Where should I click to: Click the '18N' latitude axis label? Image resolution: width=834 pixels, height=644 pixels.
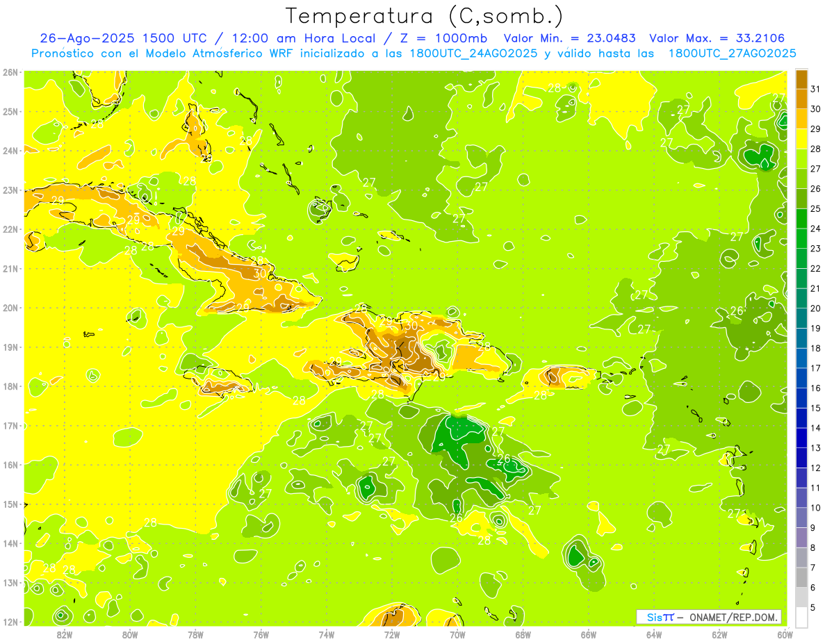point(10,386)
